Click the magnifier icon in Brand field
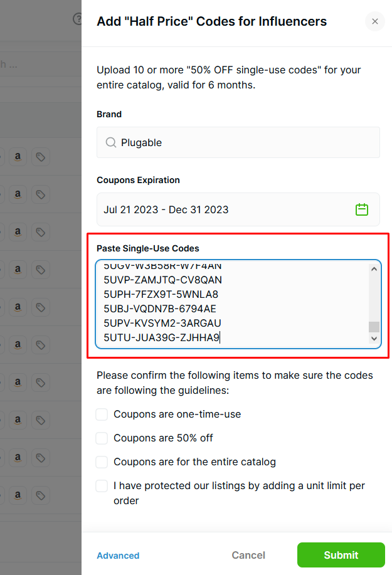Viewport: 392px width, 575px height. click(x=111, y=142)
